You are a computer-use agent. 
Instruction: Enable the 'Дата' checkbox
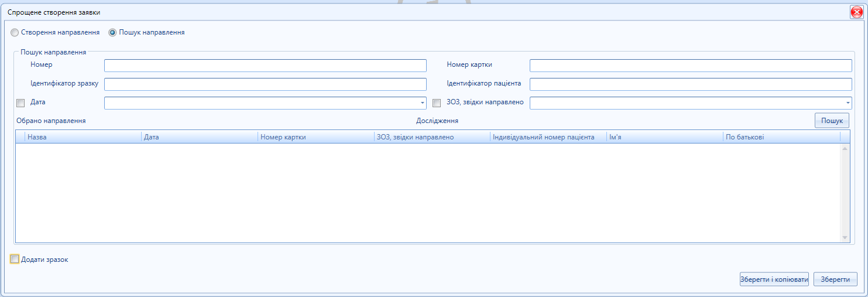tap(20, 103)
